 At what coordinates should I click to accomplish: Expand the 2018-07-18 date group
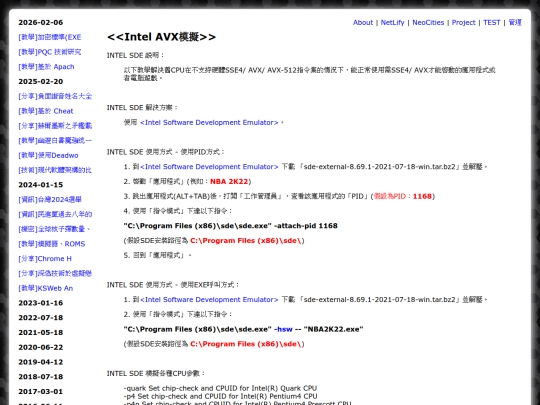[x=41, y=377]
